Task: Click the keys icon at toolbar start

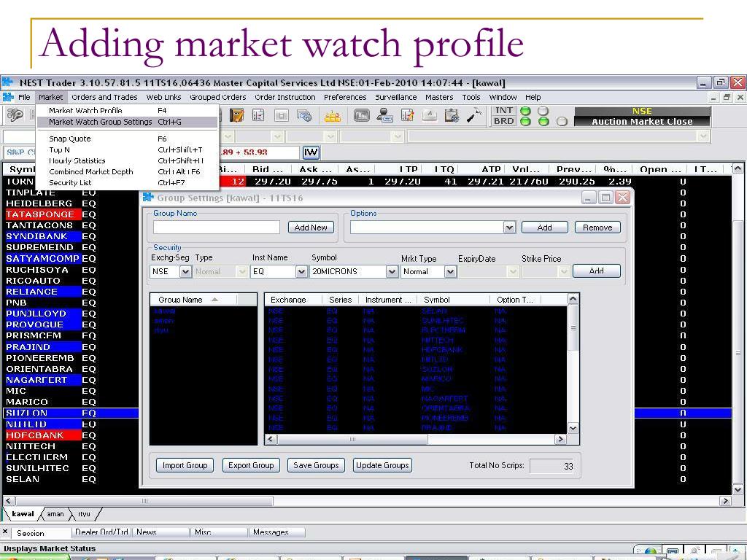Action: coord(15,115)
